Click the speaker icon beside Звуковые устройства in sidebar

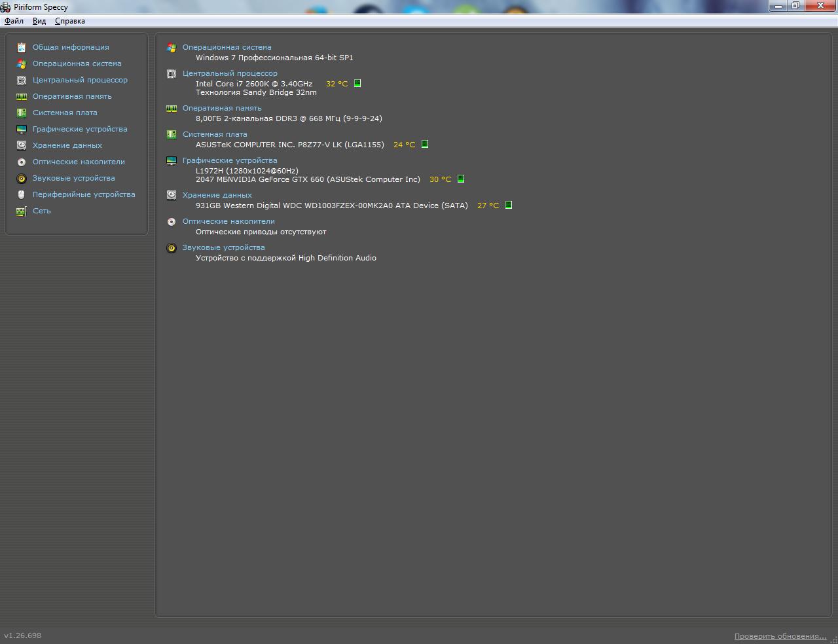coord(22,178)
